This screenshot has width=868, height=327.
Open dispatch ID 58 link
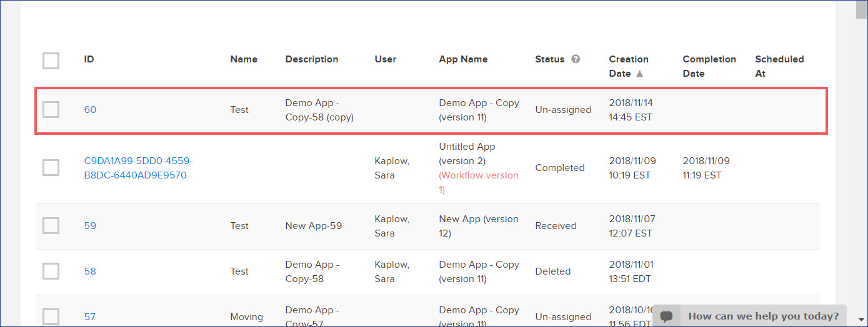90,271
